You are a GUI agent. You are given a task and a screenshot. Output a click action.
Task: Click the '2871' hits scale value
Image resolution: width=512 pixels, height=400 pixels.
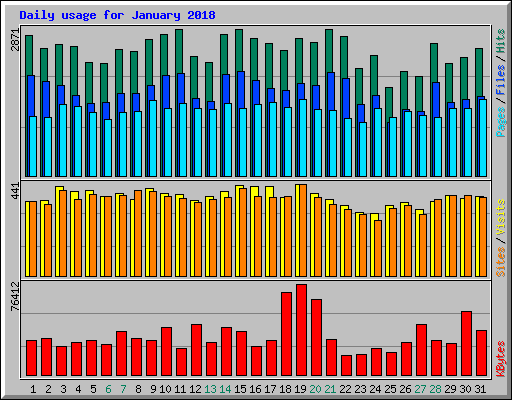15,40
